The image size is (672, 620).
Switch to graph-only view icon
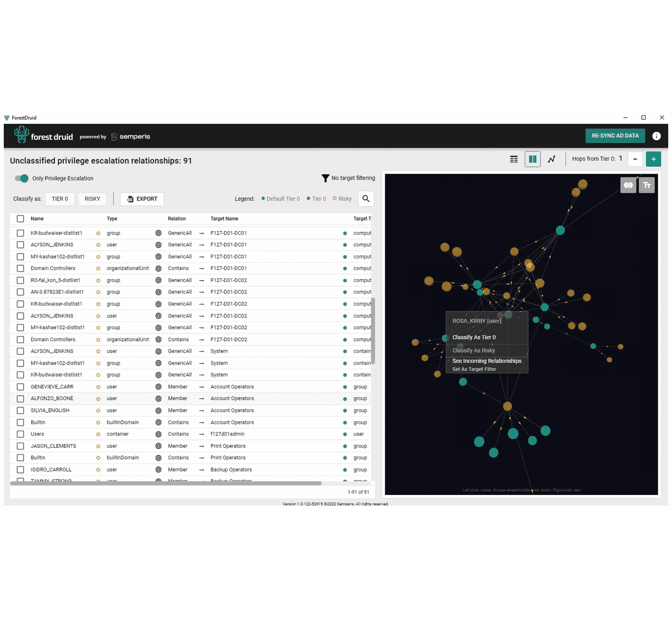click(x=552, y=159)
